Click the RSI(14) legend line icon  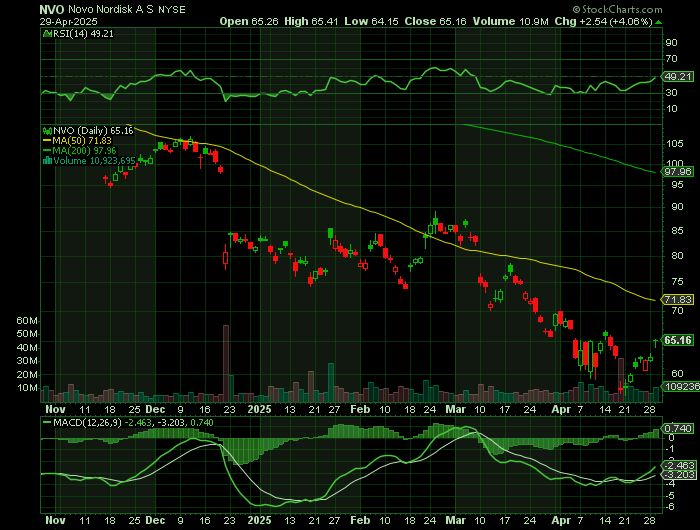pyautogui.click(x=47, y=33)
